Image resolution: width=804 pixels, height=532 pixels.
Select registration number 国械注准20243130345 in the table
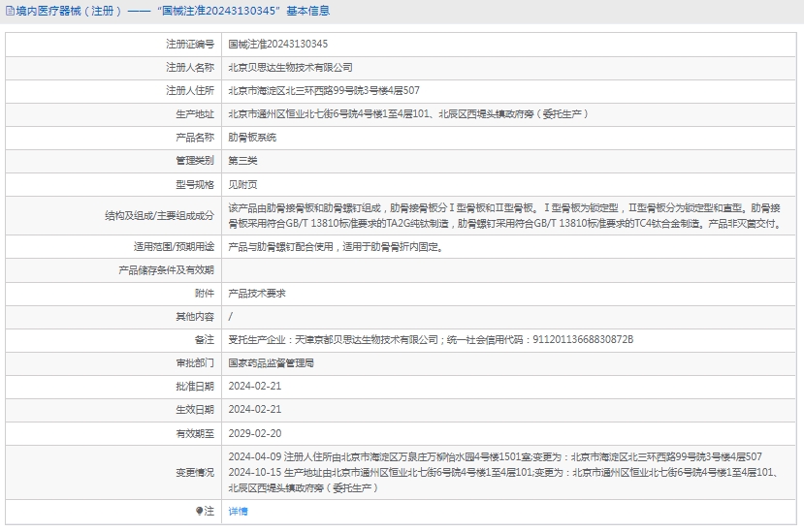[x=277, y=45]
